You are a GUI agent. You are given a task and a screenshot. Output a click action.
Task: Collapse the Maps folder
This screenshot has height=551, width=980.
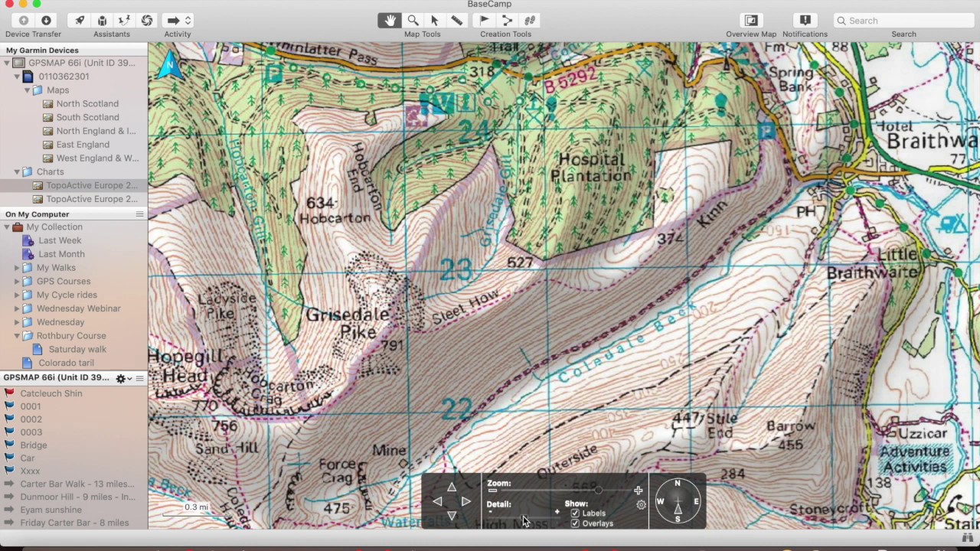pyautogui.click(x=27, y=90)
